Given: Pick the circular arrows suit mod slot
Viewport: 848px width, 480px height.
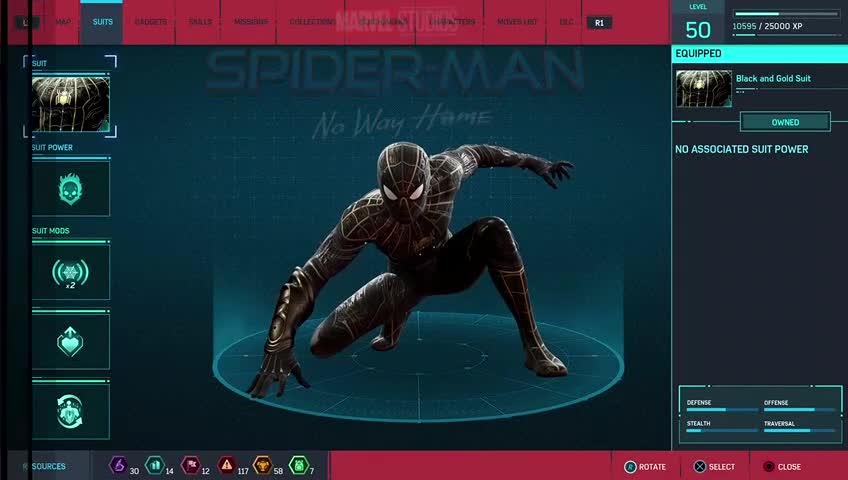Looking at the screenshot, I should pos(70,411).
